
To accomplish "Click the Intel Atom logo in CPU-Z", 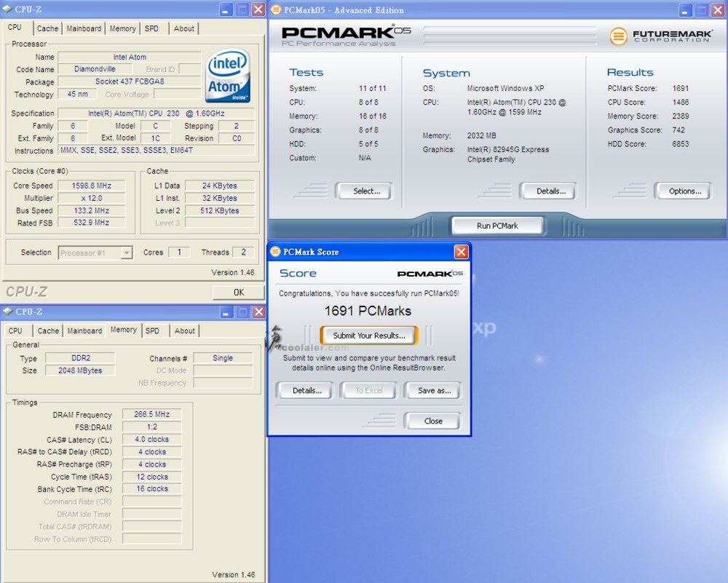I will point(227,75).
